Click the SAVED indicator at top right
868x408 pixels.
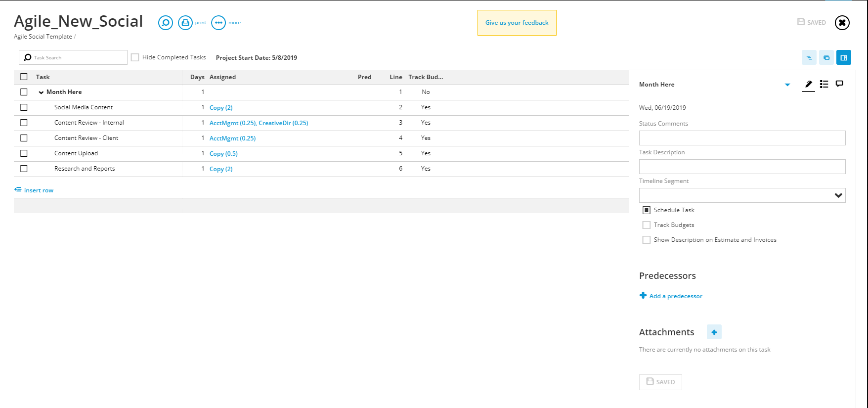pos(812,22)
